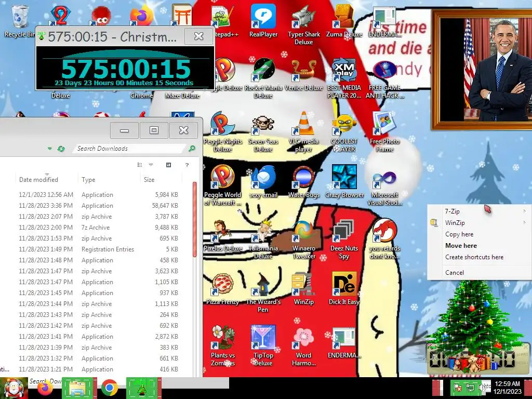Launch Zuma Deluxe from desktop
This screenshot has width=532, height=399.
point(344,21)
